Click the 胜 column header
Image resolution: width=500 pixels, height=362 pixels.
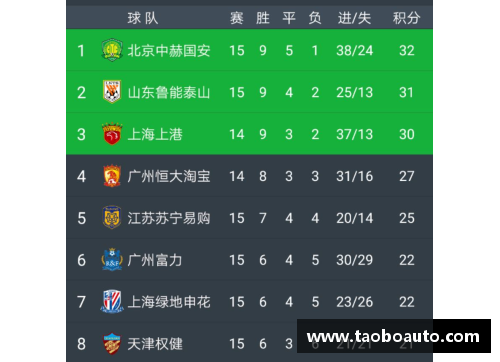(x=263, y=18)
